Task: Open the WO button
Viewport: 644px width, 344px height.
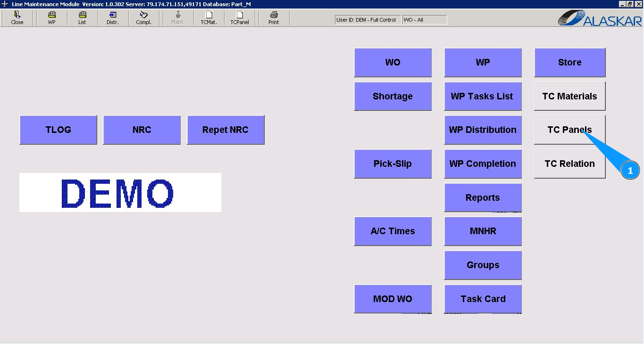Action: point(393,62)
